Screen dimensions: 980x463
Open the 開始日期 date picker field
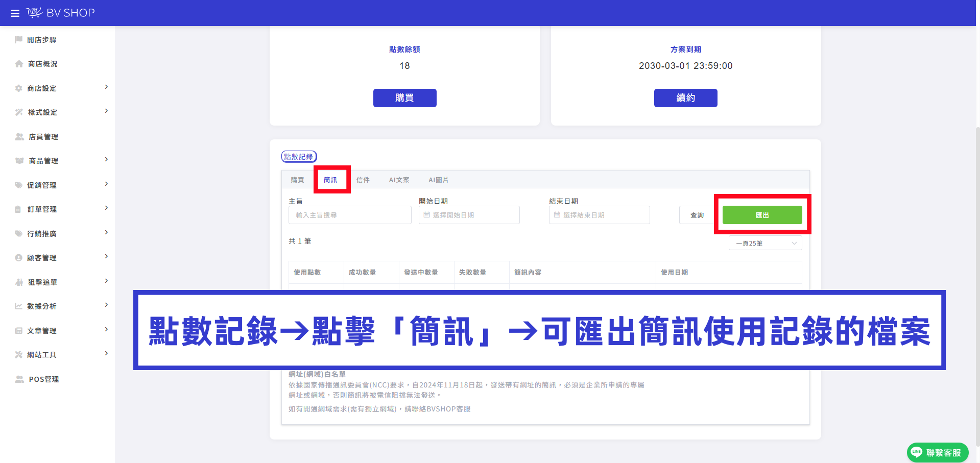coord(469,215)
